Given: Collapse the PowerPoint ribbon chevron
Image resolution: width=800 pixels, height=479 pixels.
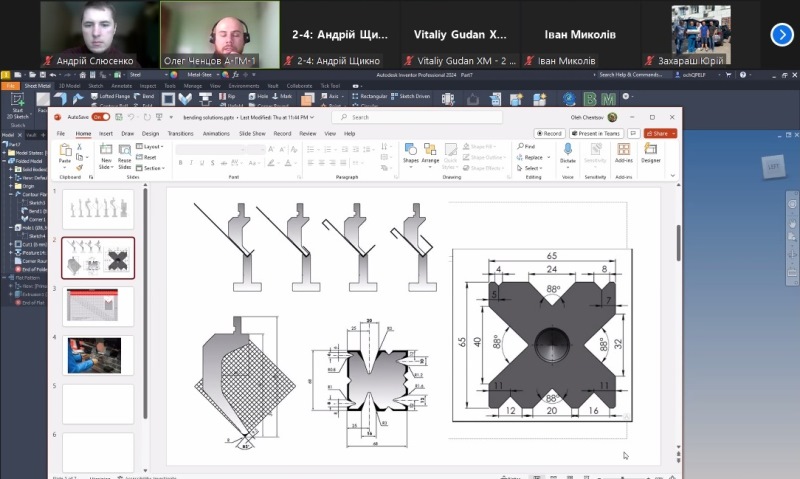Looking at the screenshot, I should click(672, 175).
